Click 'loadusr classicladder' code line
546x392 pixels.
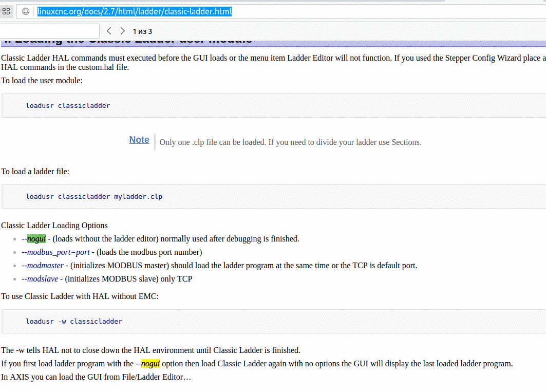[68, 106]
